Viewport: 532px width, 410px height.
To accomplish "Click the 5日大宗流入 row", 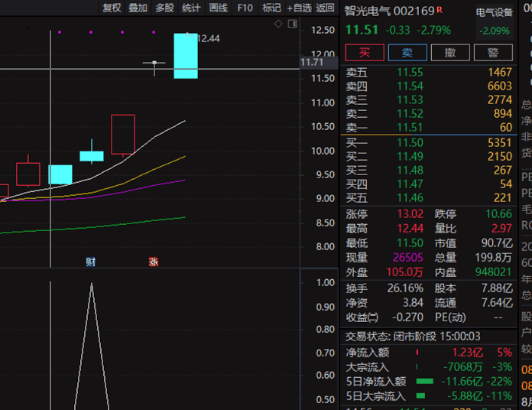I will point(429,396).
